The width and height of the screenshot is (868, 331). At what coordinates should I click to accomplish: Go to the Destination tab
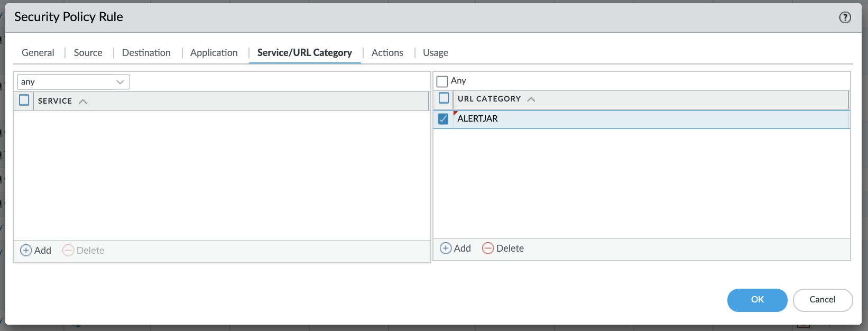point(146,53)
